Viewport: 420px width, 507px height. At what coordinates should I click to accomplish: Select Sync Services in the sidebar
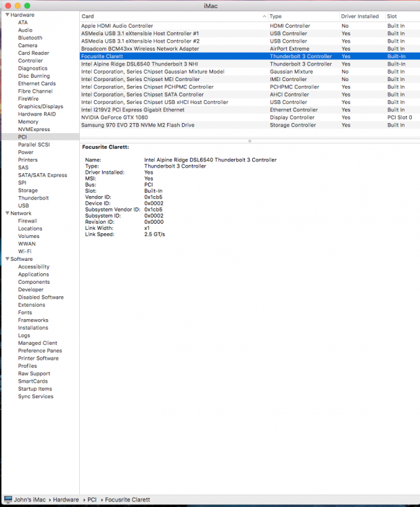click(36, 396)
